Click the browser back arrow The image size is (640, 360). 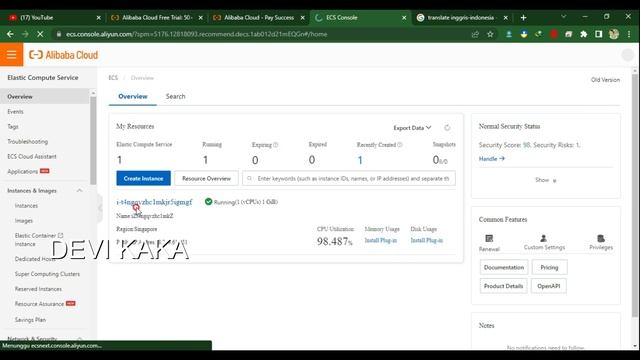click(x=10, y=34)
